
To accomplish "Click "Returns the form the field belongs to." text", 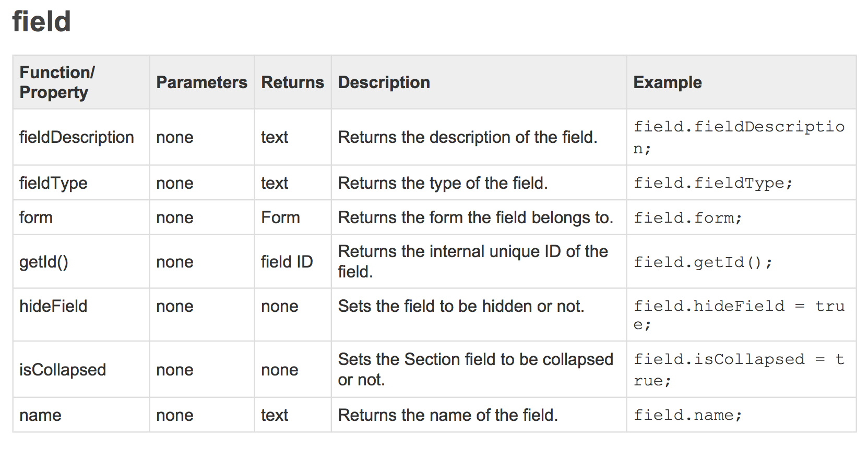I will pyautogui.click(x=475, y=217).
